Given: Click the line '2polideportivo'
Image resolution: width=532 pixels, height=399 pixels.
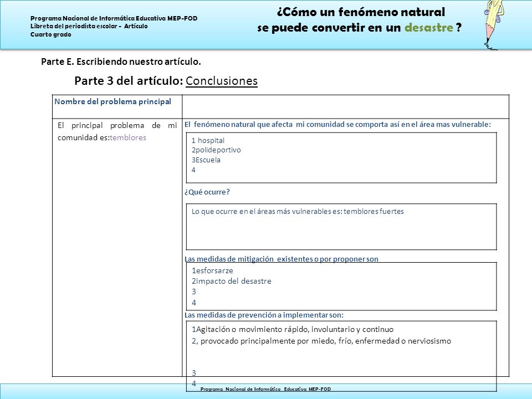Looking at the screenshot, I should point(216,150).
